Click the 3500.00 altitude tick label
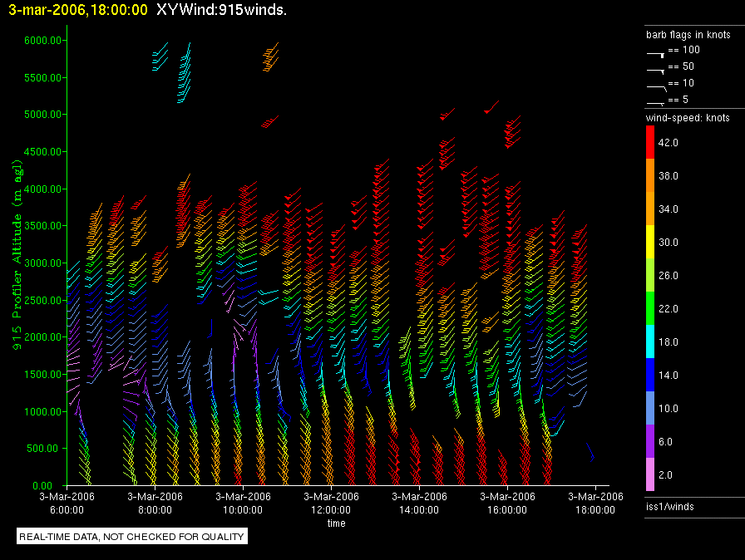This screenshot has width=745, height=560. tap(42, 225)
